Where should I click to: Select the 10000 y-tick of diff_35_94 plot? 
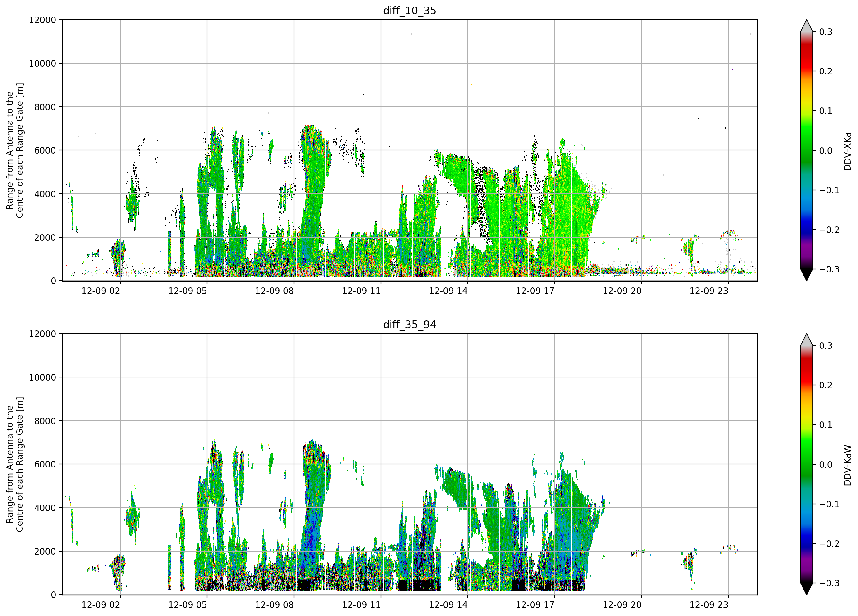click(x=42, y=378)
